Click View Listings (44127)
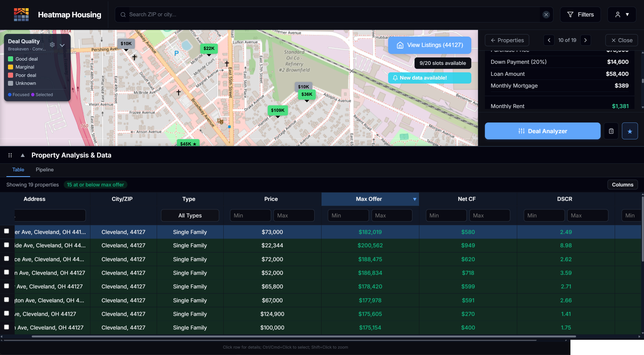Viewport: 644px width, 355px height. [429, 45]
